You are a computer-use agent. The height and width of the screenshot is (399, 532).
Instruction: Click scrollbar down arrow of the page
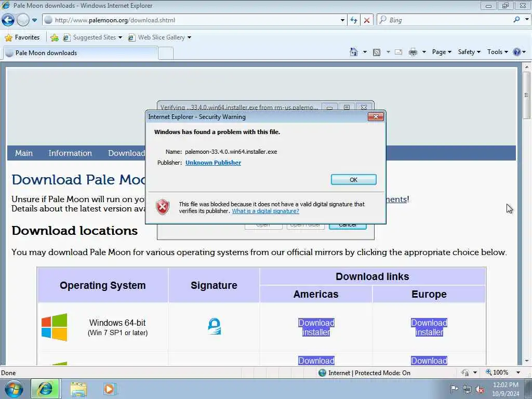tap(527, 361)
